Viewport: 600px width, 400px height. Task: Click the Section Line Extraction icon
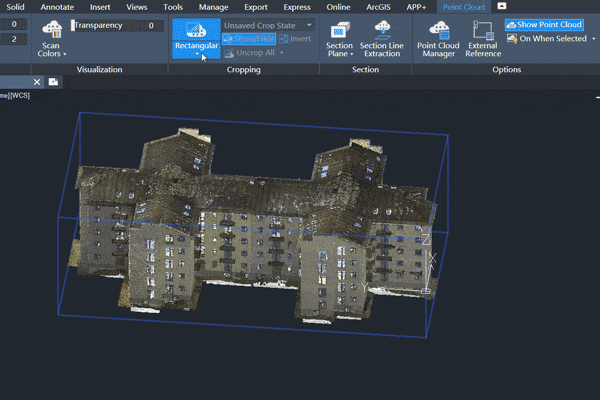click(x=382, y=30)
